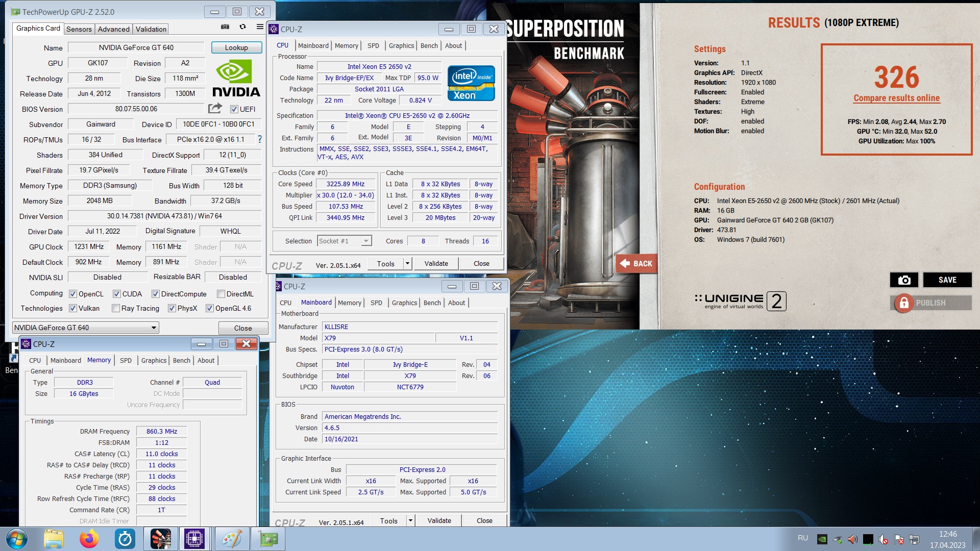
Task: Click the DRAM Frequency 860.3 MHz value
Action: [162, 432]
